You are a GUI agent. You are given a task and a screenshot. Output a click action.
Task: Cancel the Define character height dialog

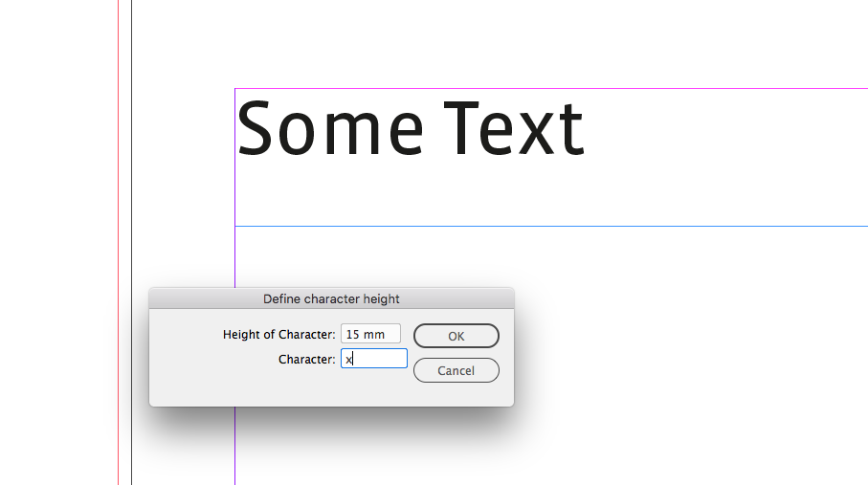(x=456, y=370)
